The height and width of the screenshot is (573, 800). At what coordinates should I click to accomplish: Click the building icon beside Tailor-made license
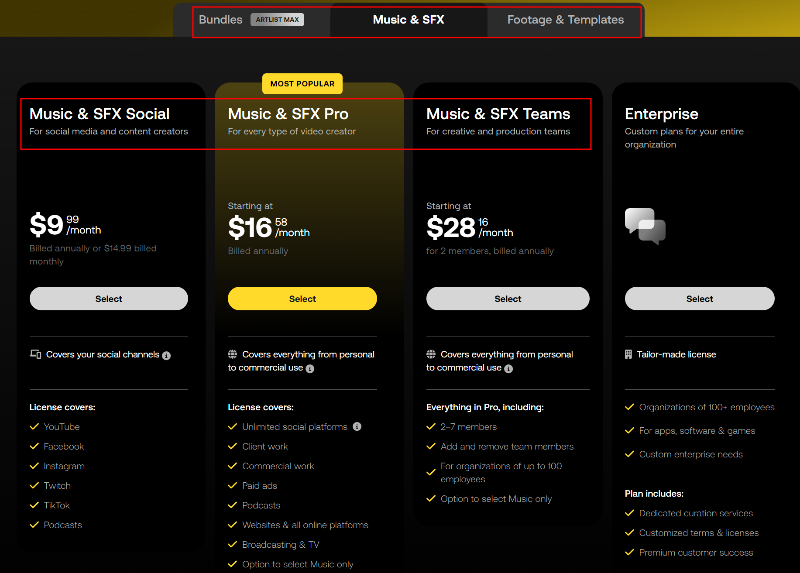[629, 354]
